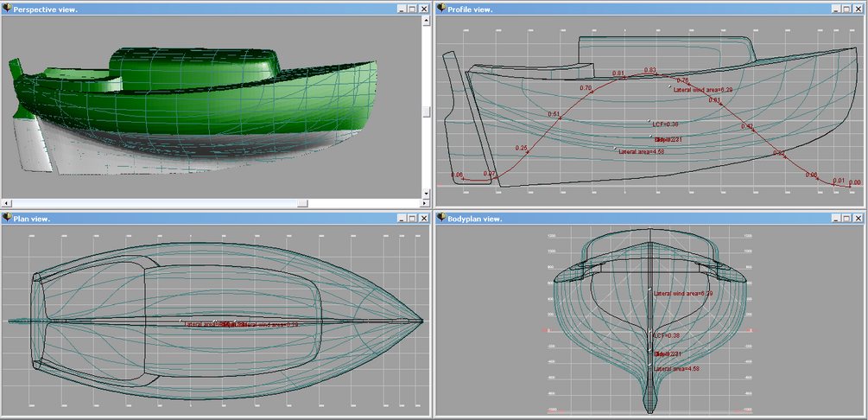Viewport: 868px width, 420px height.
Task: Click the 0.42 curve value in Profile view
Action: pyautogui.click(x=747, y=127)
